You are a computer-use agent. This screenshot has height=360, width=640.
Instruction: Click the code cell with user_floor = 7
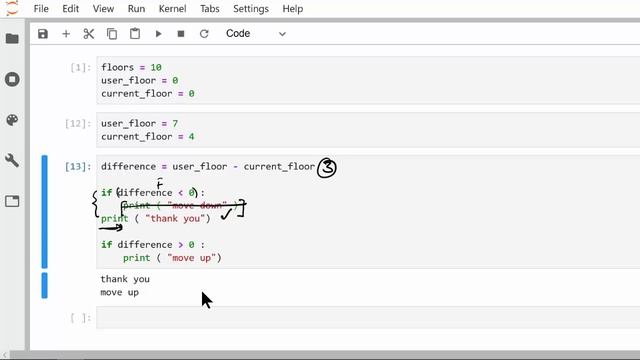[368, 130]
